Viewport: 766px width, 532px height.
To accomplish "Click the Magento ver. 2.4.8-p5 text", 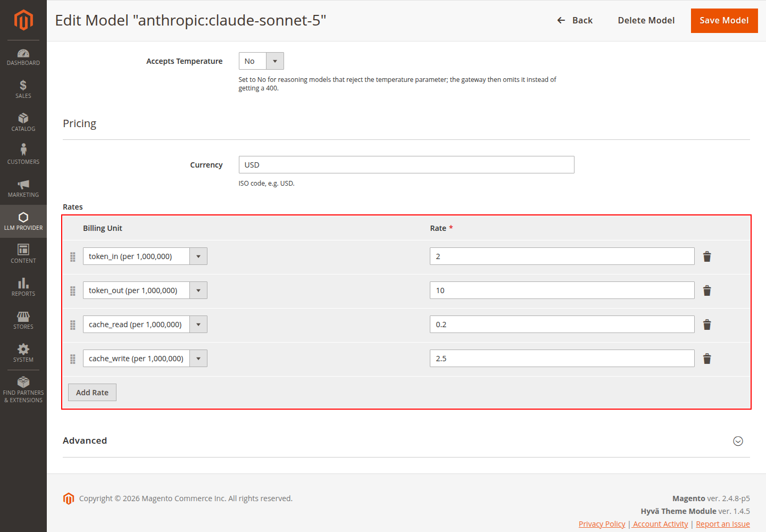I will click(x=711, y=498).
